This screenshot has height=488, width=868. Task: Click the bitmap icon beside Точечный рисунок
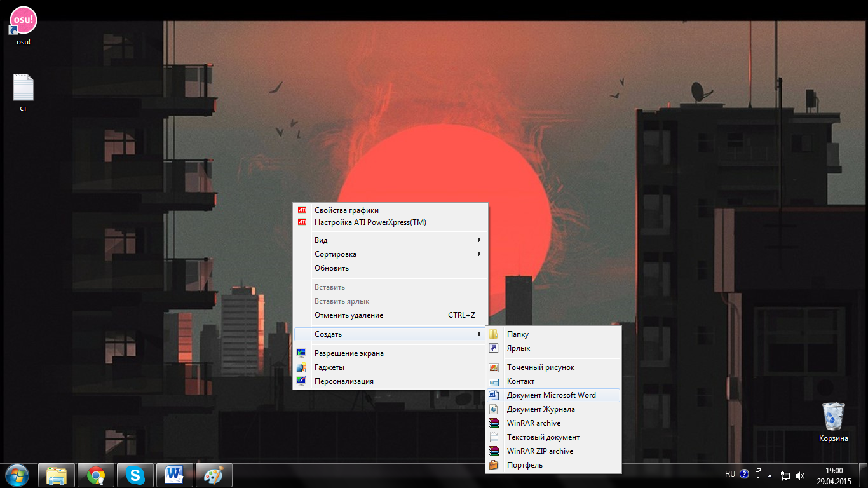(x=494, y=367)
